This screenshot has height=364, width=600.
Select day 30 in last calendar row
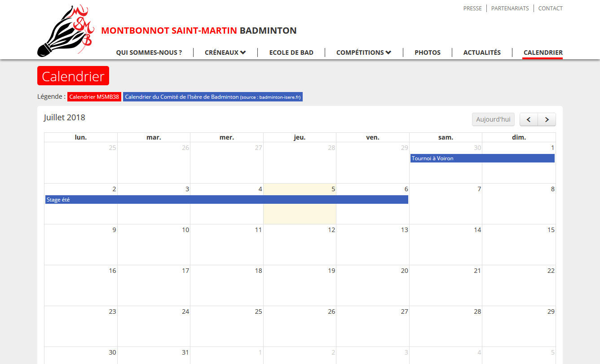[81, 355]
